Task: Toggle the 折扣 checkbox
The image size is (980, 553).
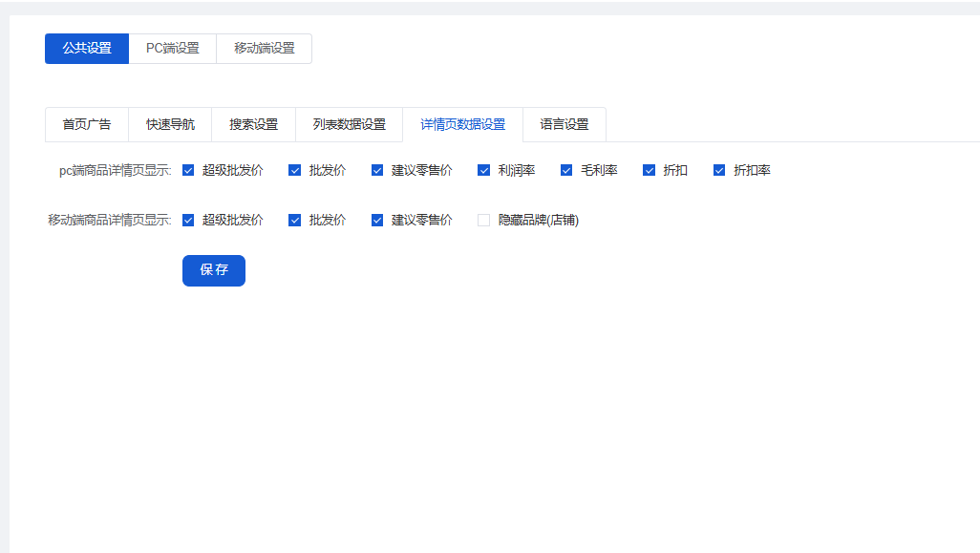Action: 650,171
